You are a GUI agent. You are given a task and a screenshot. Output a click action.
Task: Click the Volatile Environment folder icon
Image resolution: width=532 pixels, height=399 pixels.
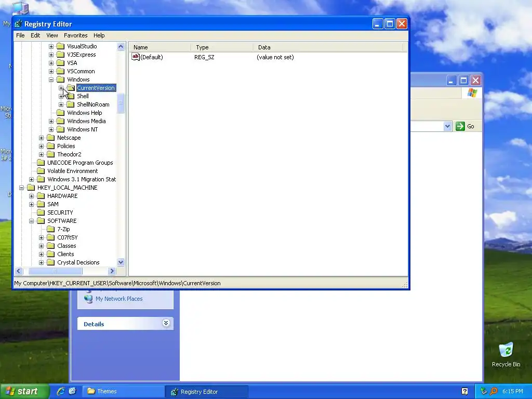(x=41, y=171)
